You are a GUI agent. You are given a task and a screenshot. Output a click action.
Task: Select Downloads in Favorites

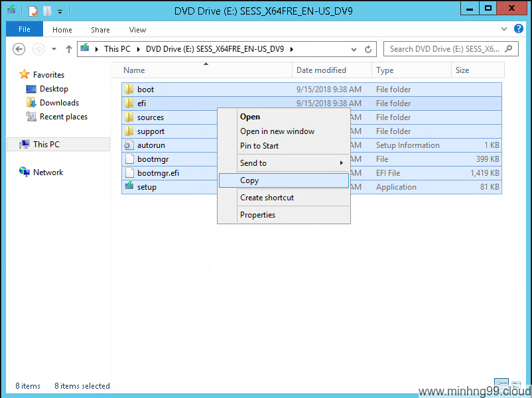point(59,103)
